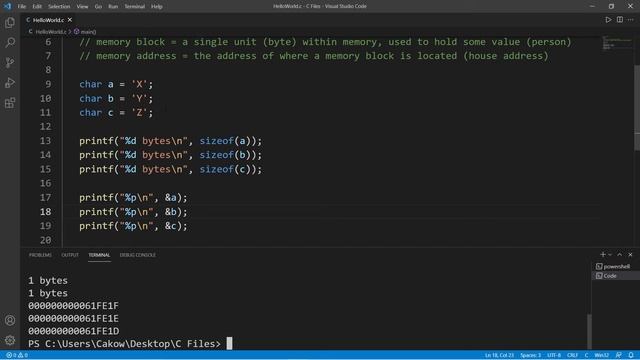
Task: Click &b on line 18
Action: coord(171,212)
